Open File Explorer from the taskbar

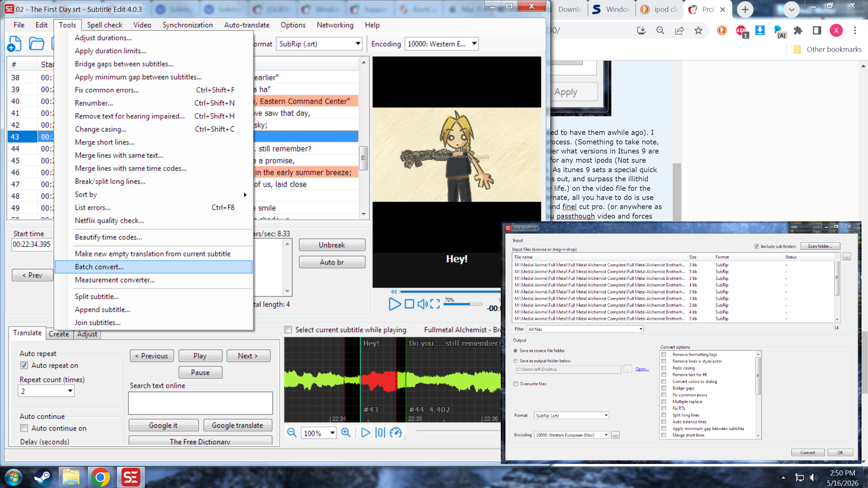point(71,477)
